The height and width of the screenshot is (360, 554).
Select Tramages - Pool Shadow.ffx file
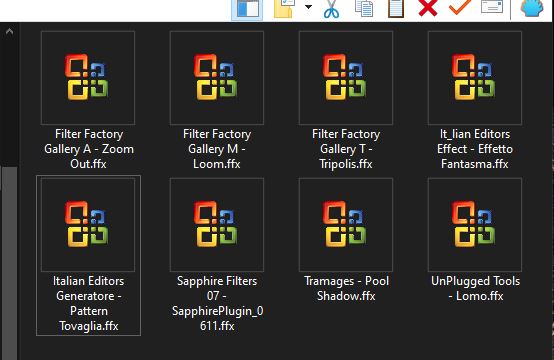[x=346, y=240]
